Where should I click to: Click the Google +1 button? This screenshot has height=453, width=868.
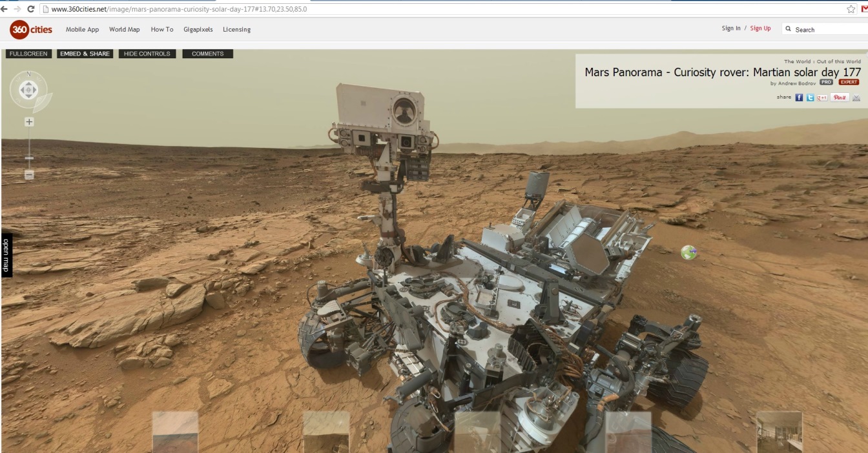[x=822, y=97]
